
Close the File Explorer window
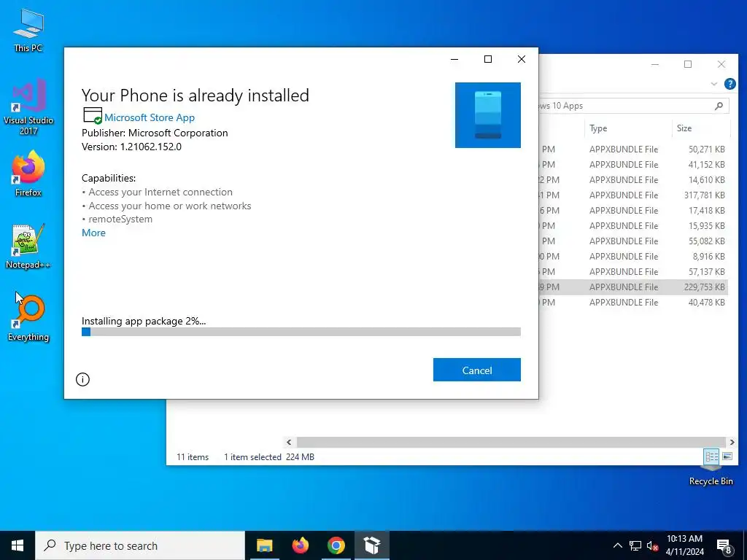721,64
